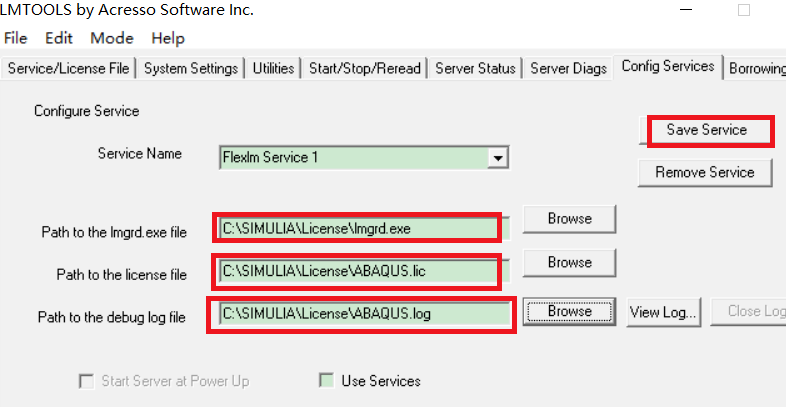Screen dimensions: 786x407
Task: Browse for the license file
Action: click(569, 263)
